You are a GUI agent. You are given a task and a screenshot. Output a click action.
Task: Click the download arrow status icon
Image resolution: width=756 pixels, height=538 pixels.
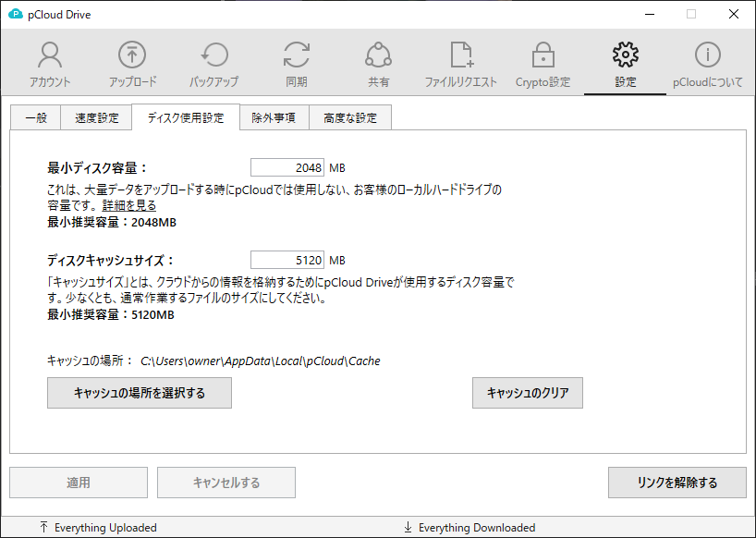tap(408, 527)
